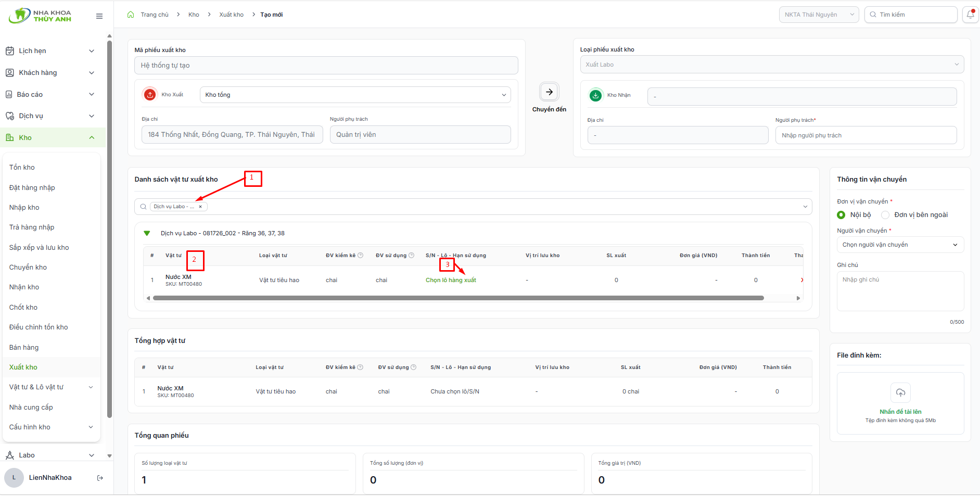Open Tồn kho in the sidebar
This screenshot has width=980, height=496.
(22, 168)
